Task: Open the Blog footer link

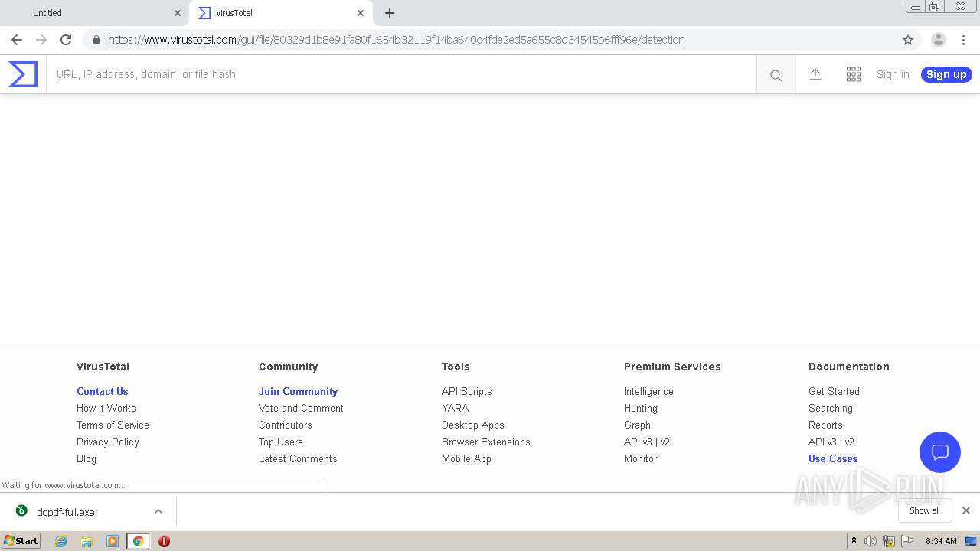Action: tap(87, 458)
